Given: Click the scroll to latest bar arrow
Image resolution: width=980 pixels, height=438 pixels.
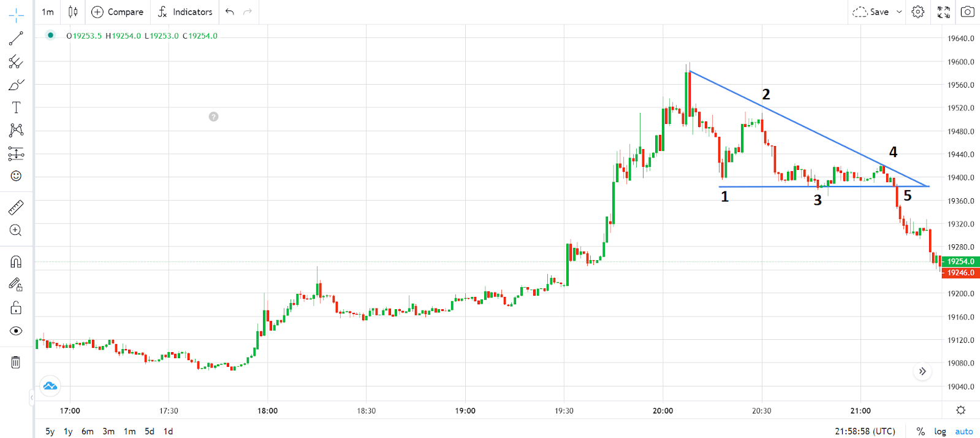Looking at the screenshot, I should [922, 371].
